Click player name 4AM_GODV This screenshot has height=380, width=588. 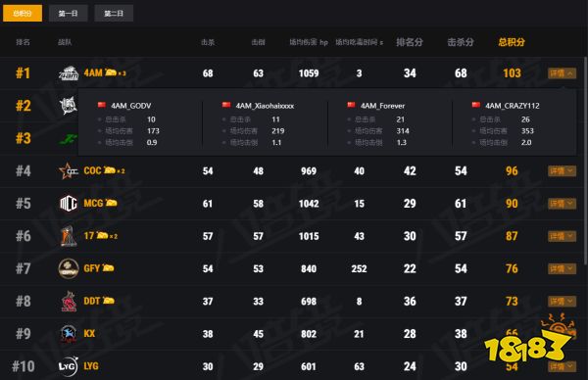click(131, 106)
